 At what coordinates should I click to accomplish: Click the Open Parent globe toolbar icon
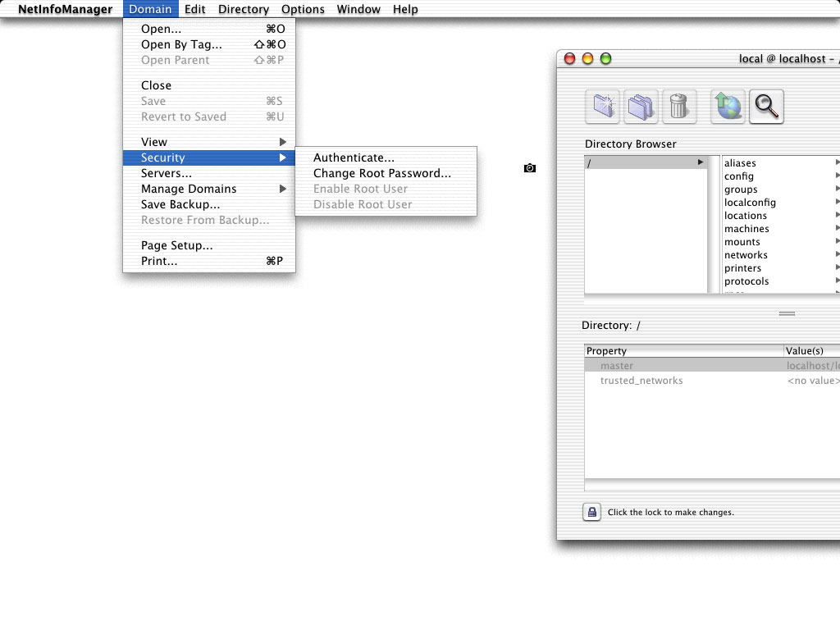pos(728,106)
